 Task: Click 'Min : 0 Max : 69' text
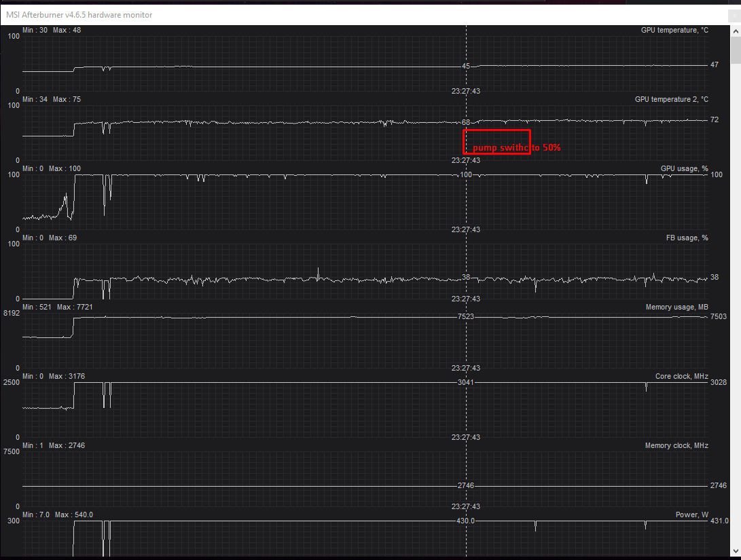tap(50, 238)
